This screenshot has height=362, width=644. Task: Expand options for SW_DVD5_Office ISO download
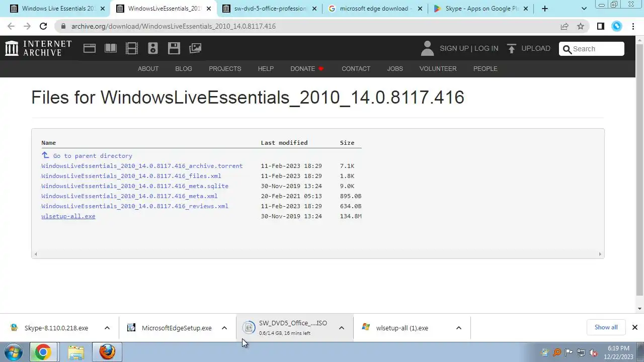tap(342, 328)
